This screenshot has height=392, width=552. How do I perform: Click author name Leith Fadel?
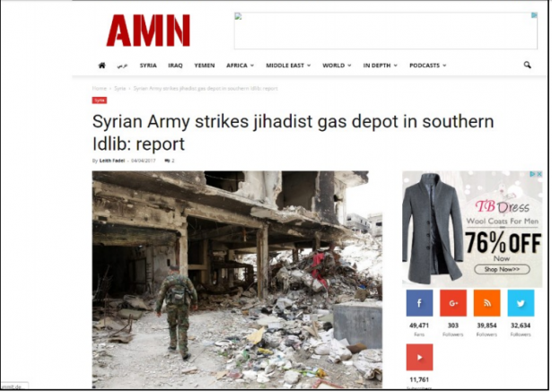point(112,161)
